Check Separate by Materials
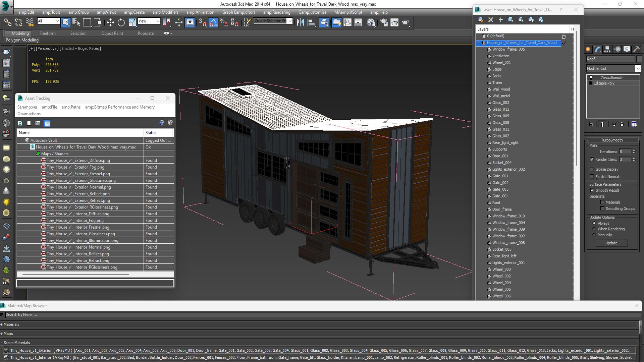The height and width of the screenshot is (362, 644). point(602,202)
